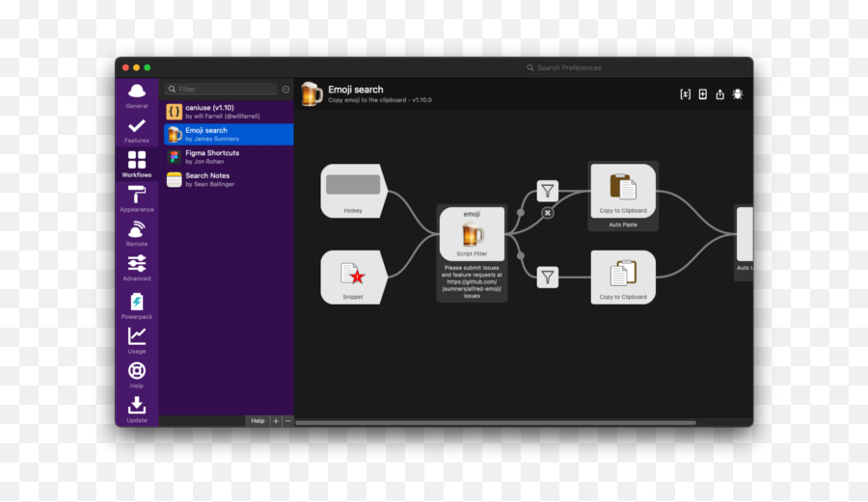Click the caniuse curly braces icon

coord(174,112)
